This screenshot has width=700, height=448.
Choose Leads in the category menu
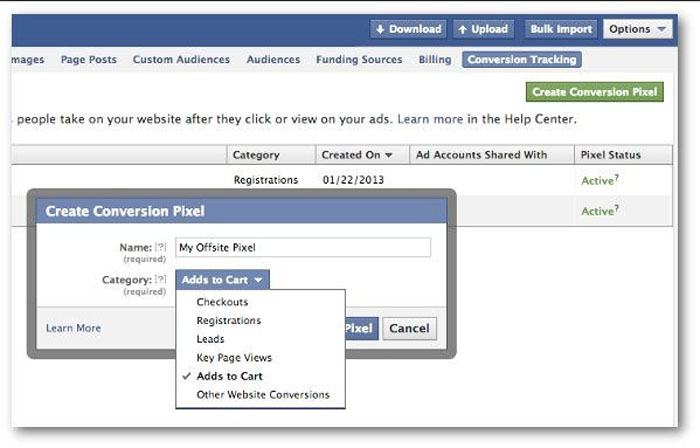(x=211, y=339)
